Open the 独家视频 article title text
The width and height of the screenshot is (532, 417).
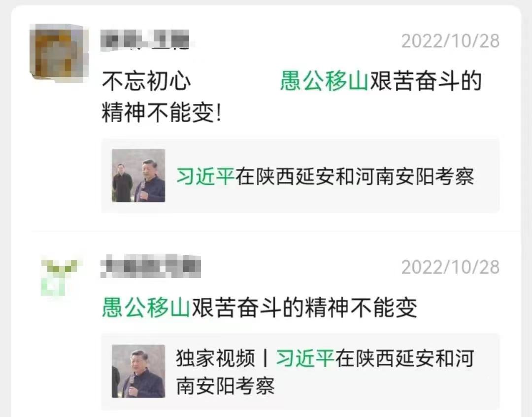point(325,372)
